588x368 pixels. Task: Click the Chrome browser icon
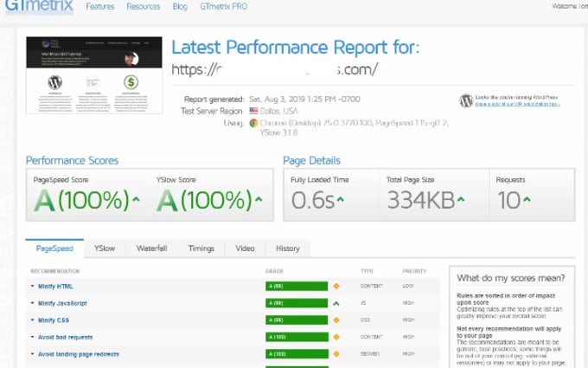[254, 123]
